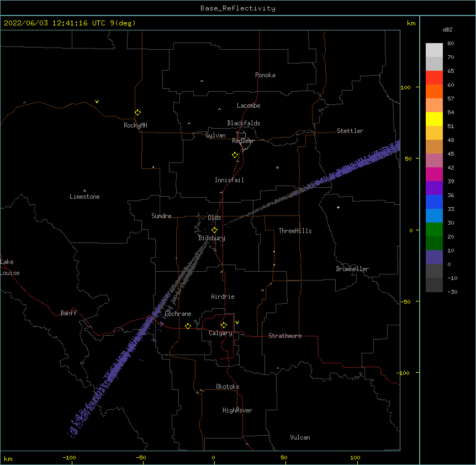The image size is (476, 465).
Task: Click the white asterisk marker east of Innisfail
Action: click(277, 167)
